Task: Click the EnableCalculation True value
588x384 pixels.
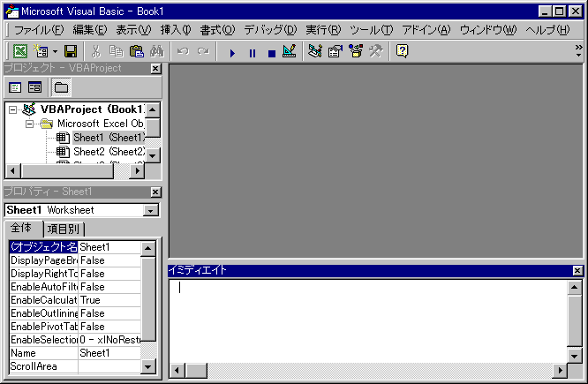Action: (x=109, y=300)
